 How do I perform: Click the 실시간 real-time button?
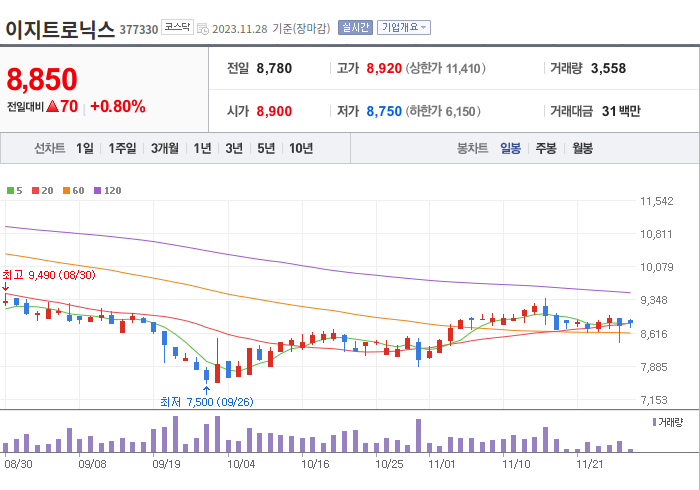355,28
